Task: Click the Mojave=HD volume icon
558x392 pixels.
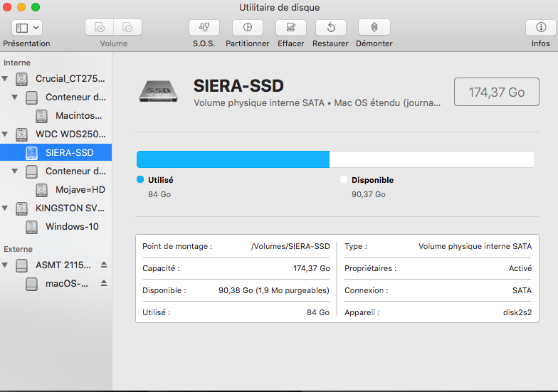Action: coord(41,190)
